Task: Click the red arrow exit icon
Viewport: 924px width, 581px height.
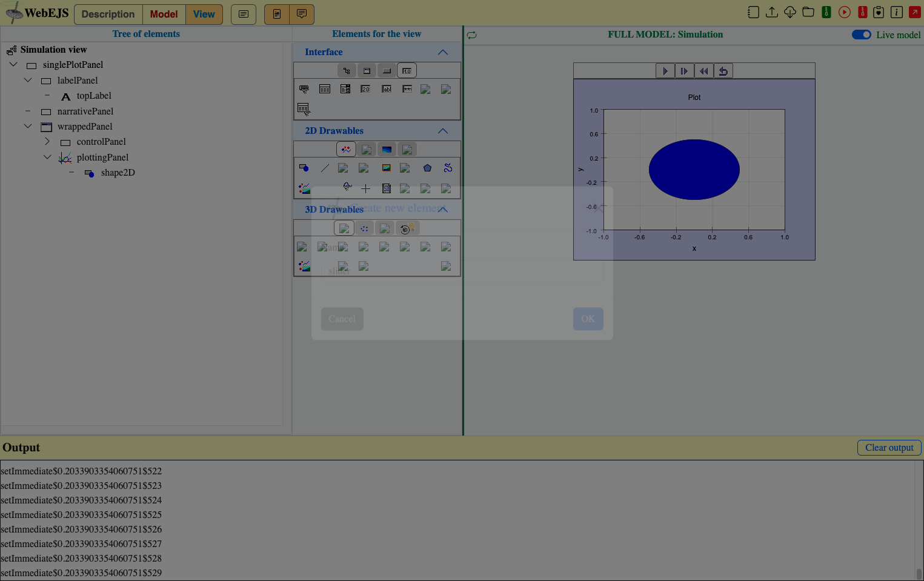Action: pos(915,12)
